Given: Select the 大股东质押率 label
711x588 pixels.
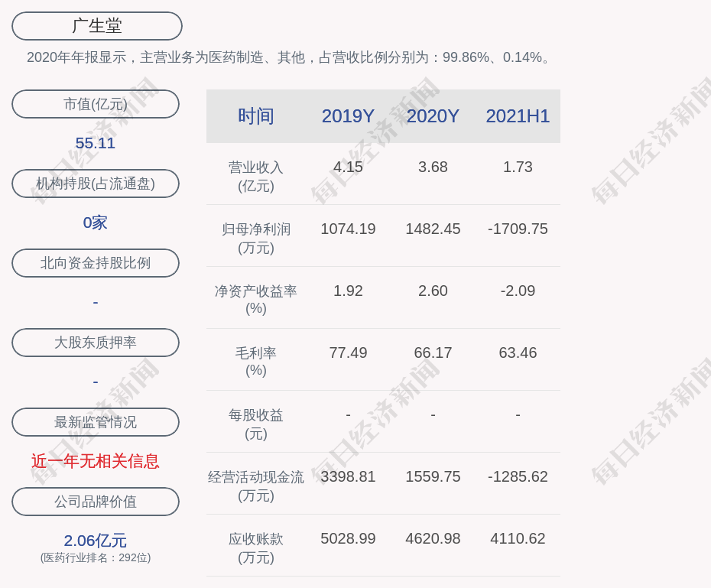Looking at the screenshot, I should (96, 343).
